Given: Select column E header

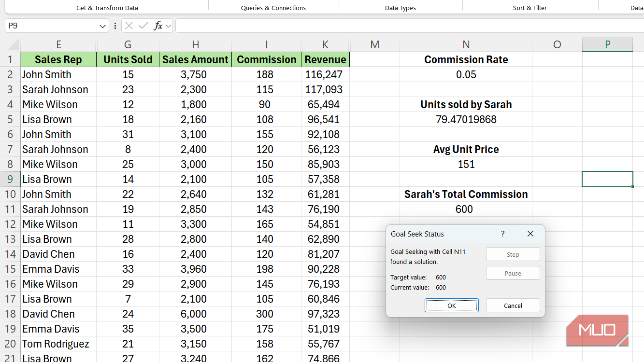Looking at the screenshot, I should pyautogui.click(x=58, y=44).
